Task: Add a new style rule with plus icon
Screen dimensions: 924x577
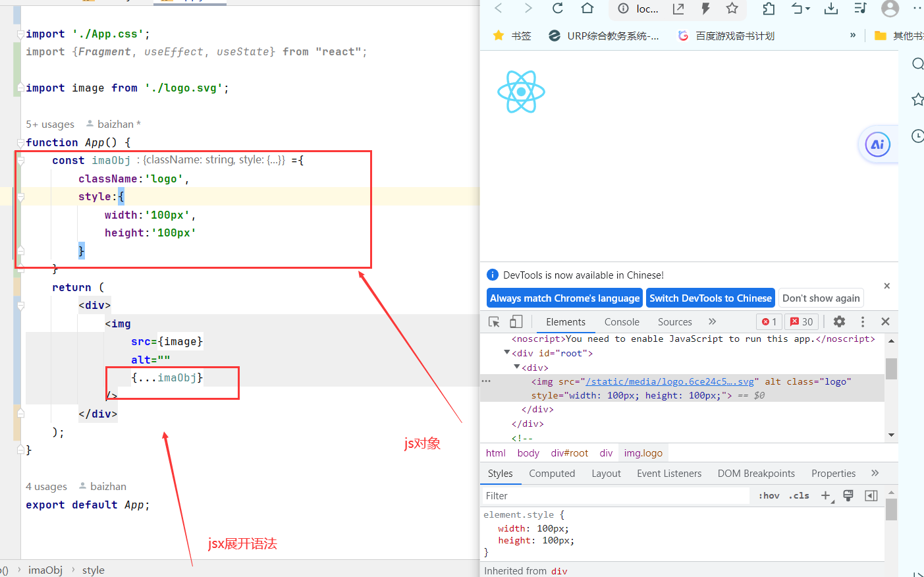Action: point(826,496)
